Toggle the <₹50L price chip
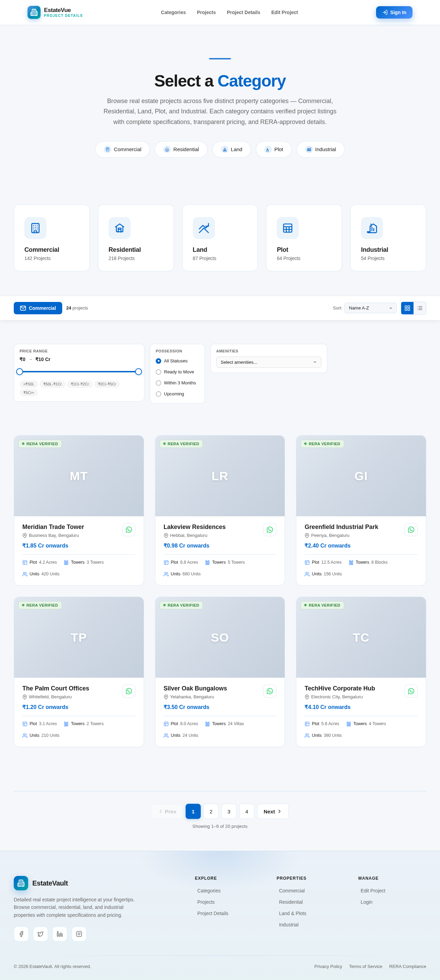Screen dimensions: 440x980 pos(29,384)
